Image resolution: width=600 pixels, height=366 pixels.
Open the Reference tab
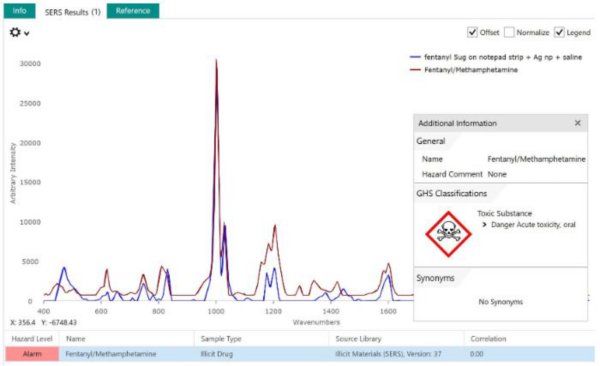pos(133,11)
